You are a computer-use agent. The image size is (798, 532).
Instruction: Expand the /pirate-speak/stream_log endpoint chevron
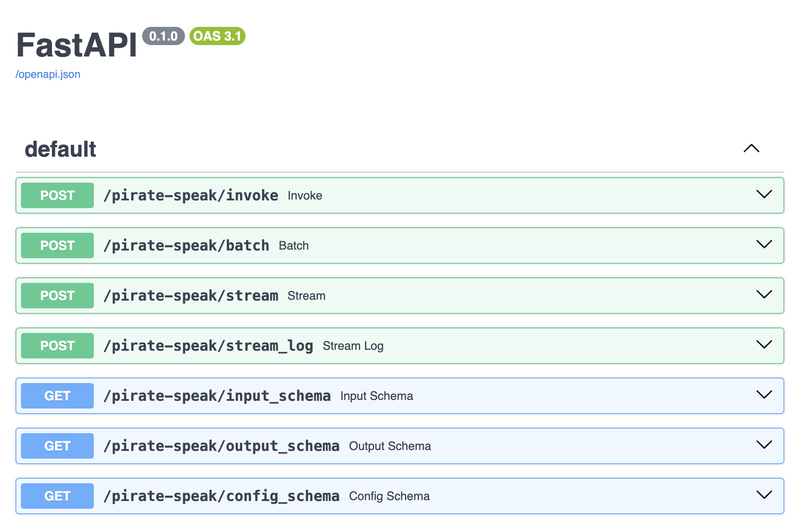[x=763, y=345]
